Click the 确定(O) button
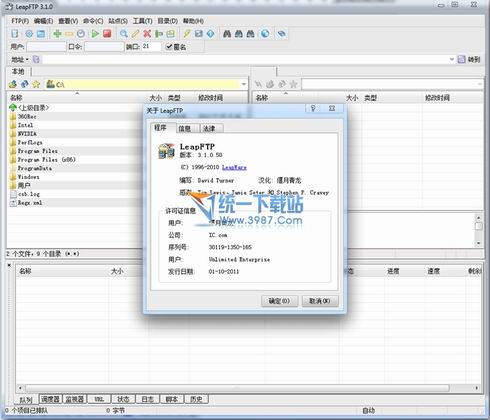 click(279, 301)
